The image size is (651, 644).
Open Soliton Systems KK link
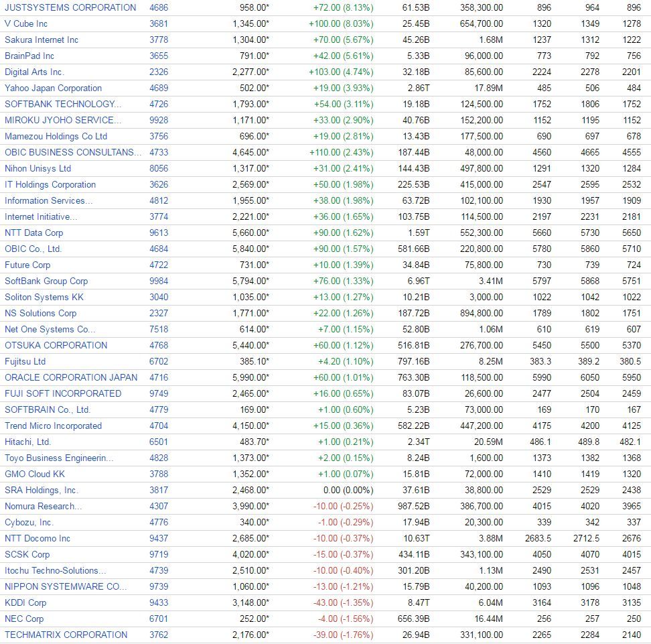click(44, 298)
